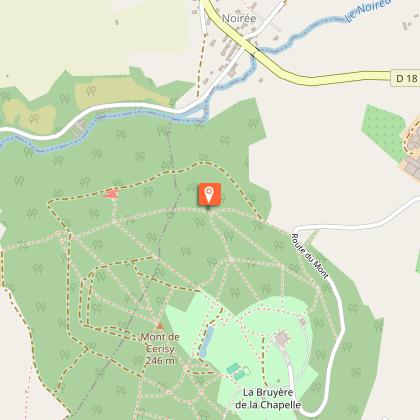Select the Mont de Cerisy peak triangle
The width and height of the screenshot is (420, 420).
point(160,326)
